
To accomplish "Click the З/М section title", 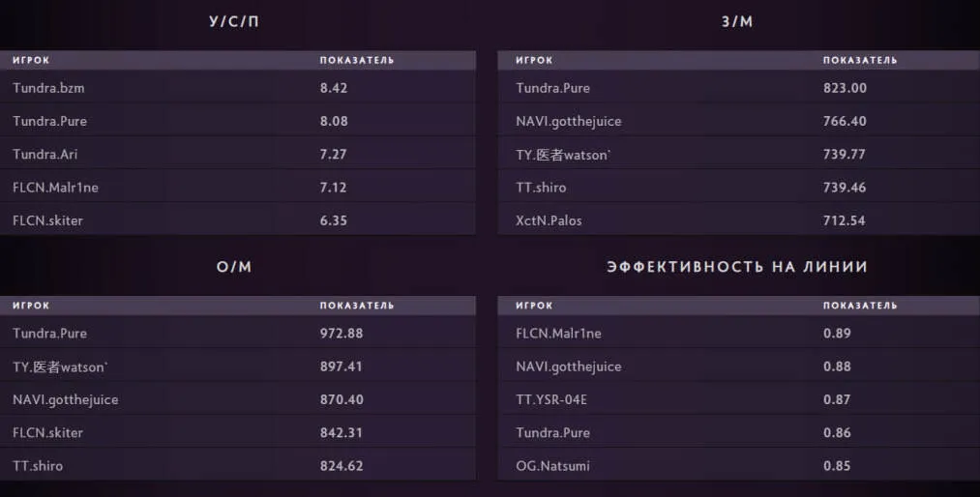I will point(737,21).
